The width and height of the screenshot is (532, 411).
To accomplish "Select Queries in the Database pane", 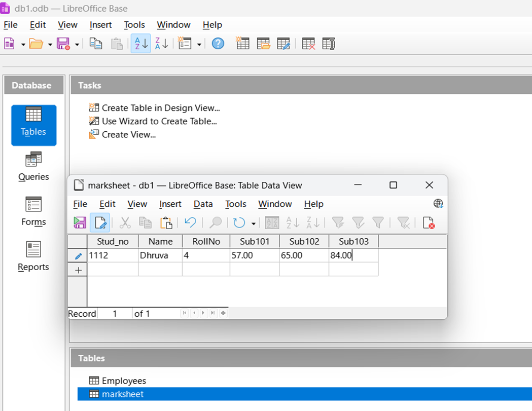I will click(x=33, y=167).
